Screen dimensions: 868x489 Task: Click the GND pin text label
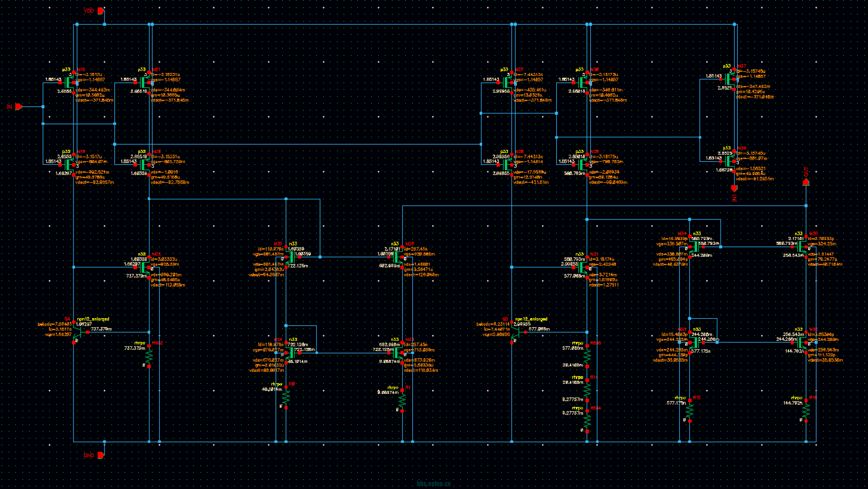click(x=89, y=455)
